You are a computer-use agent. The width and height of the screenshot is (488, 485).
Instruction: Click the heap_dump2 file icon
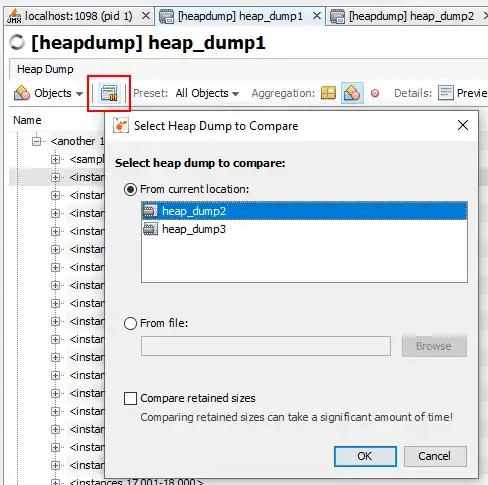tap(150, 211)
